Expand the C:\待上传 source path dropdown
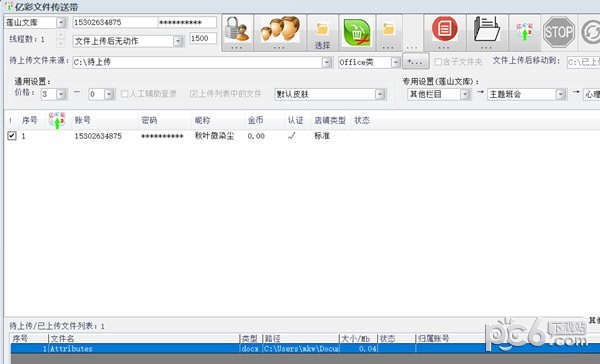 (327, 62)
